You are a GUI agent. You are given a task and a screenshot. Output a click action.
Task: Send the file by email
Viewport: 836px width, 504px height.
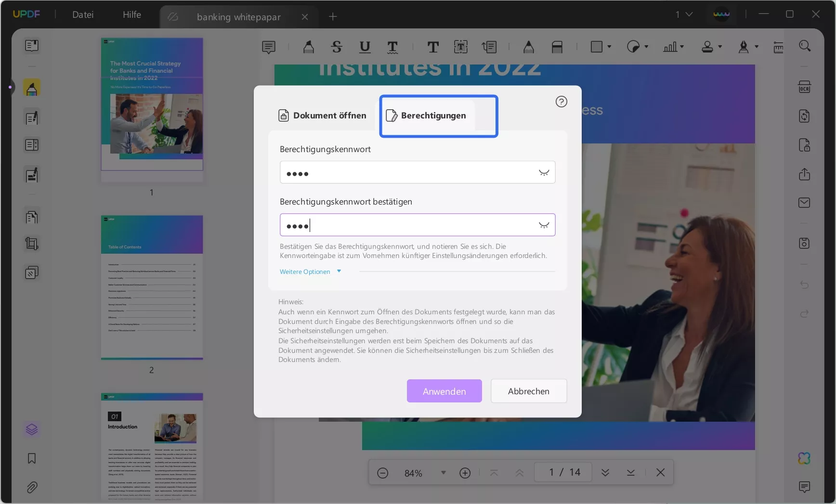click(804, 203)
